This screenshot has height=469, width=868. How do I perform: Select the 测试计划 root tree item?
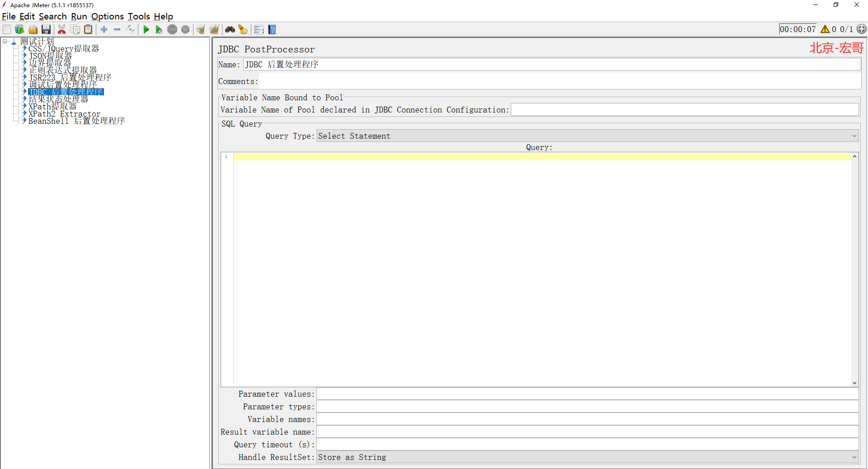coord(37,41)
